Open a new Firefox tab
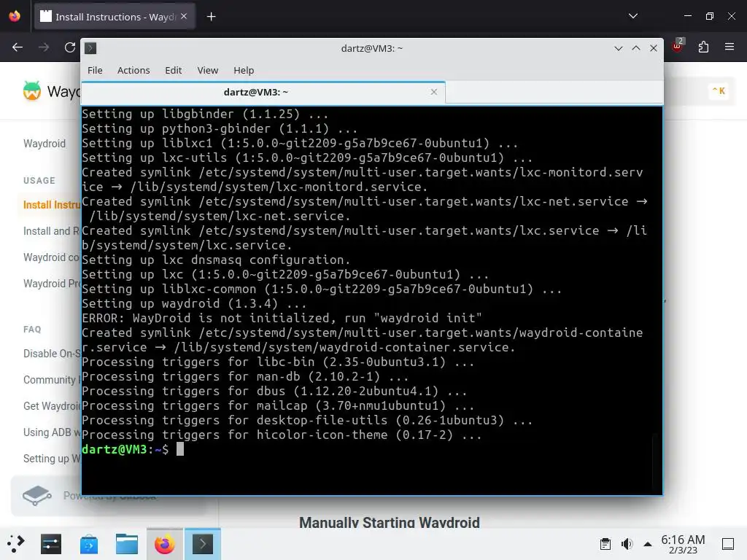The height and width of the screenshot is (560, 747). (211, 17)
